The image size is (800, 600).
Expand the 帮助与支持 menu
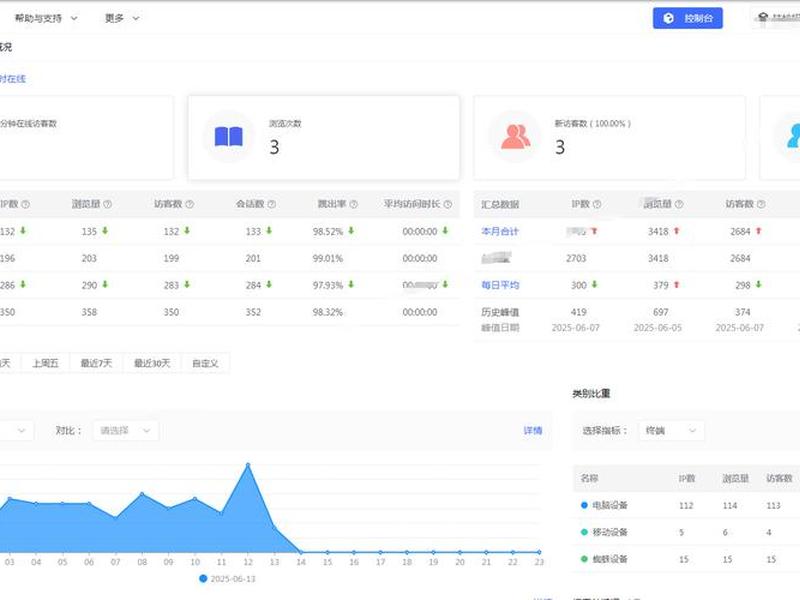(x=46, y=18)
